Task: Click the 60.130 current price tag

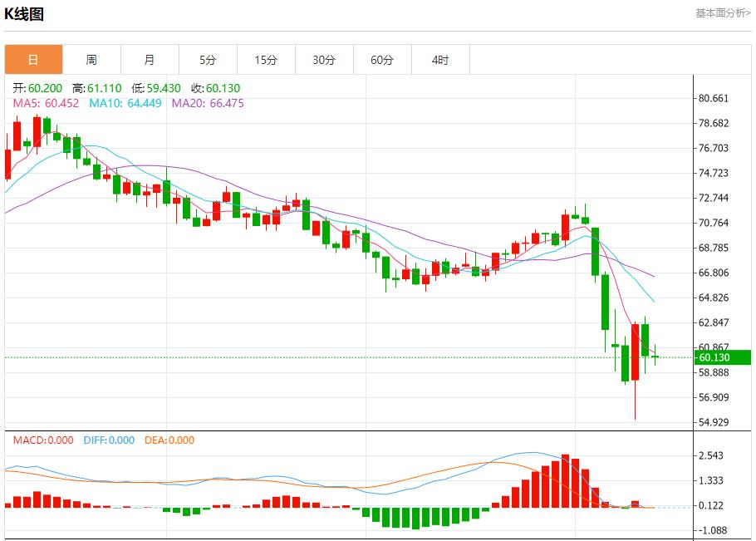Action: [x=716, y=356]
